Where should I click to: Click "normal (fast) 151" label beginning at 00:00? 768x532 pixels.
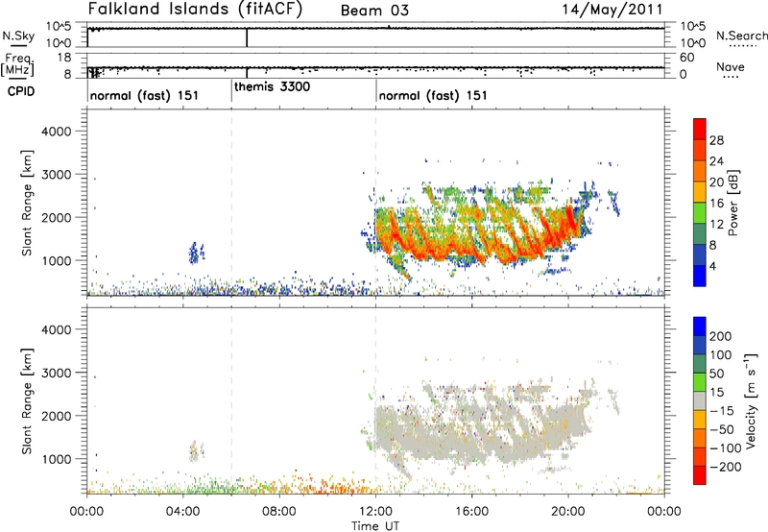145,95
